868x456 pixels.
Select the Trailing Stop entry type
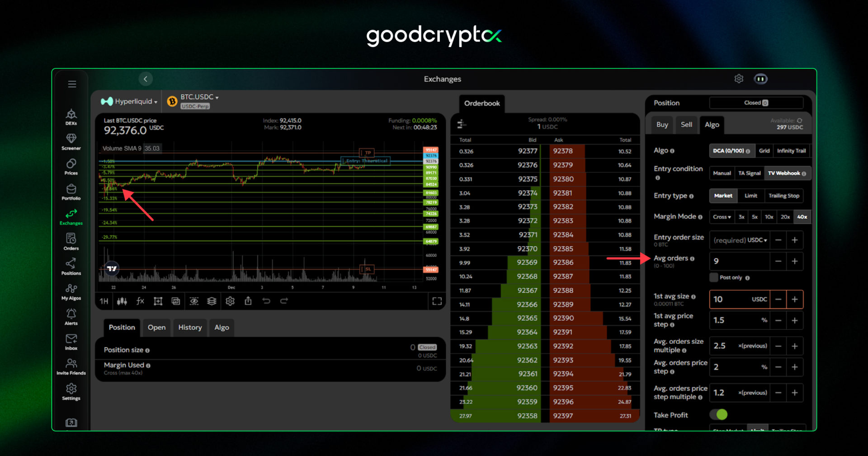pyautogui.click(x=783, y=196)
